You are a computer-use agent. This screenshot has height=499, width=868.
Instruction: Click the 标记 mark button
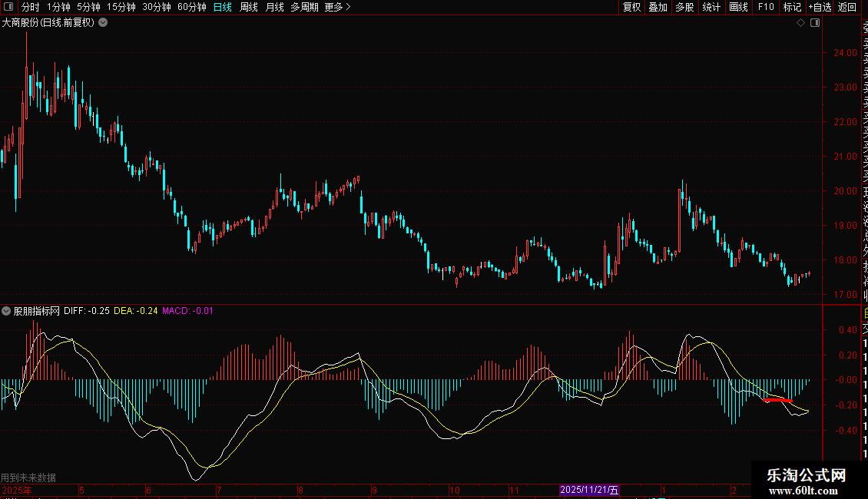tap(792, 7)
